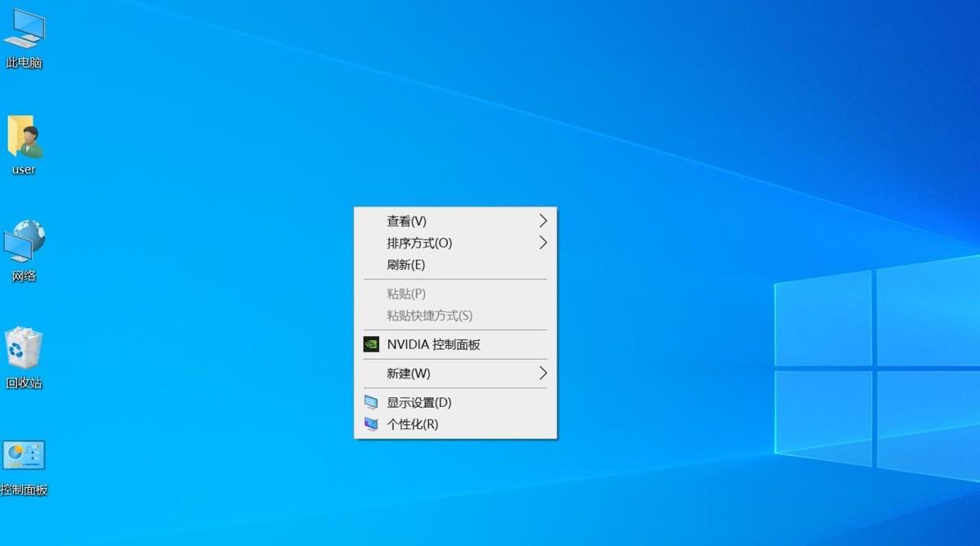This screenshot has height=546, width=980.
Task: Click the NVIDIA 控制面板 text label
Action: click(434, 344)
